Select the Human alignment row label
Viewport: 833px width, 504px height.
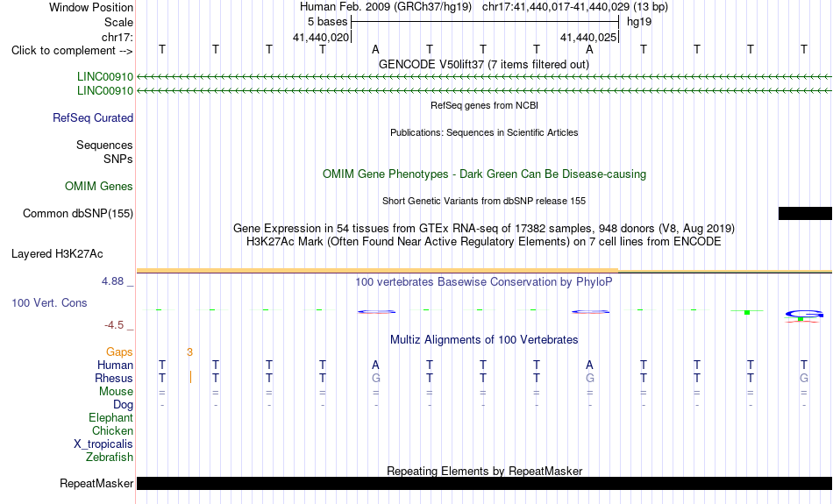point(115,366)
